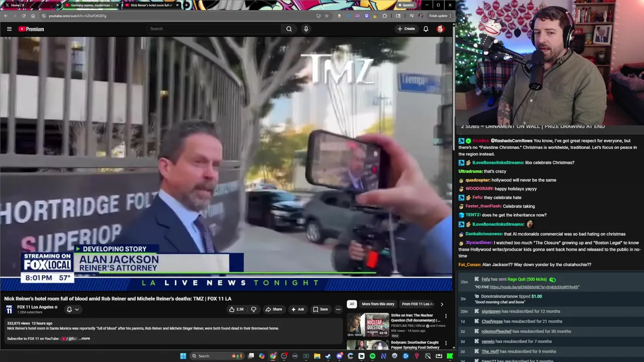Open the browser home page
This screenshot has width=644, height=362.
tap(33, 16)
